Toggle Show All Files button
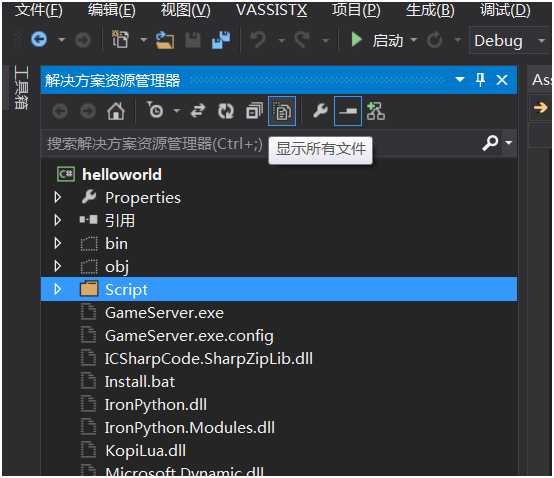Image resolution: width=554 pixels, height=478 pixels. [x=282, y=111]
